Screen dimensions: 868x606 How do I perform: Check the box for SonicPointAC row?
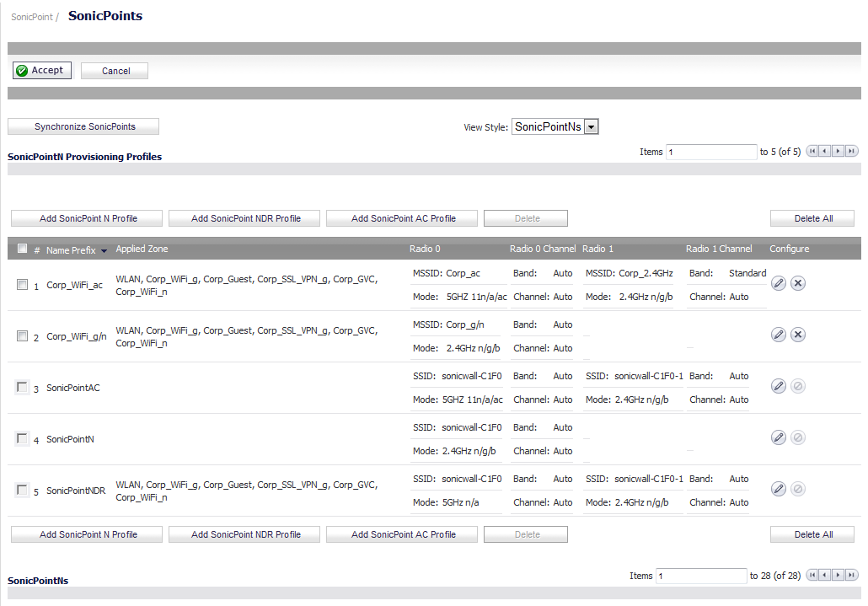pos(22,387)
